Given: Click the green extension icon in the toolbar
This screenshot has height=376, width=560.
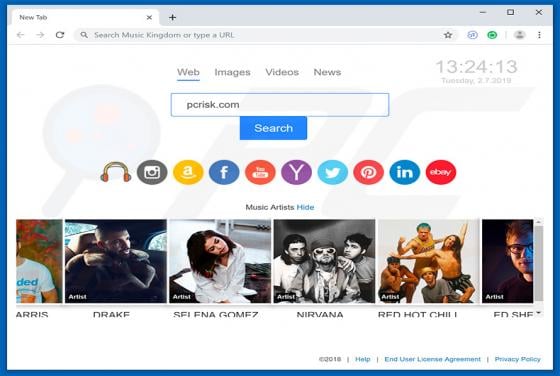Looking at the screenshot, I should (492, 35).
